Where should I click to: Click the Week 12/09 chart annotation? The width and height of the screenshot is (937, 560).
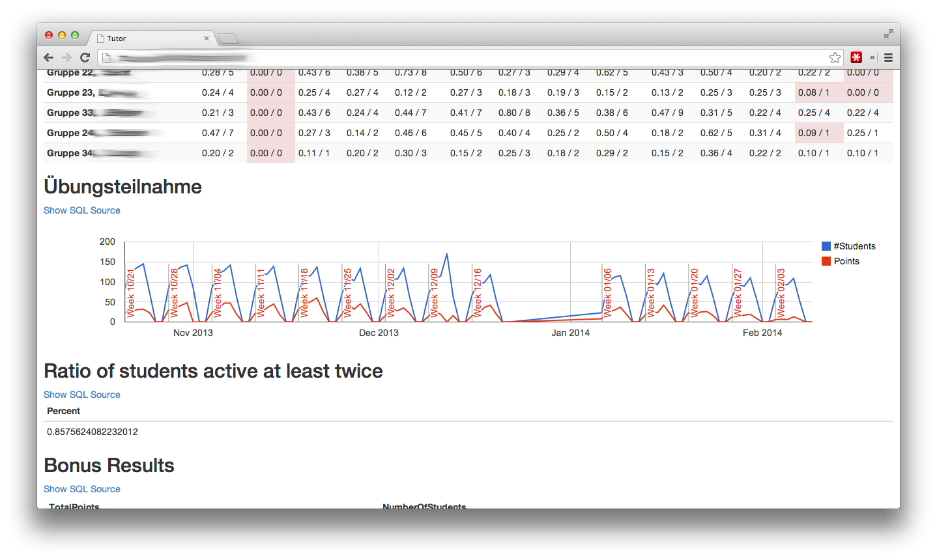tap(434, 293)
